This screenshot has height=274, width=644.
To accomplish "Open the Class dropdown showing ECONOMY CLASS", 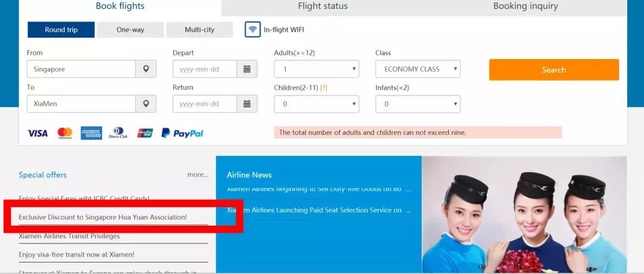I will point(417,69).
